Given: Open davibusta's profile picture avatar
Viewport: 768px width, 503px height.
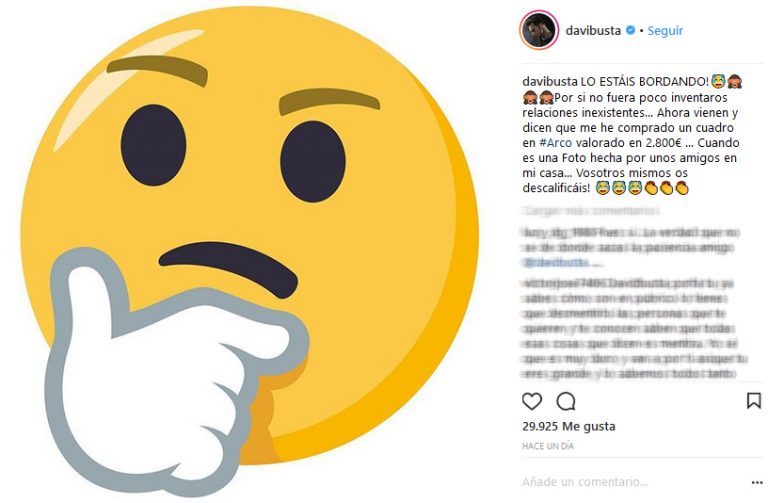Looking at the screenshot, I should 539,30.
